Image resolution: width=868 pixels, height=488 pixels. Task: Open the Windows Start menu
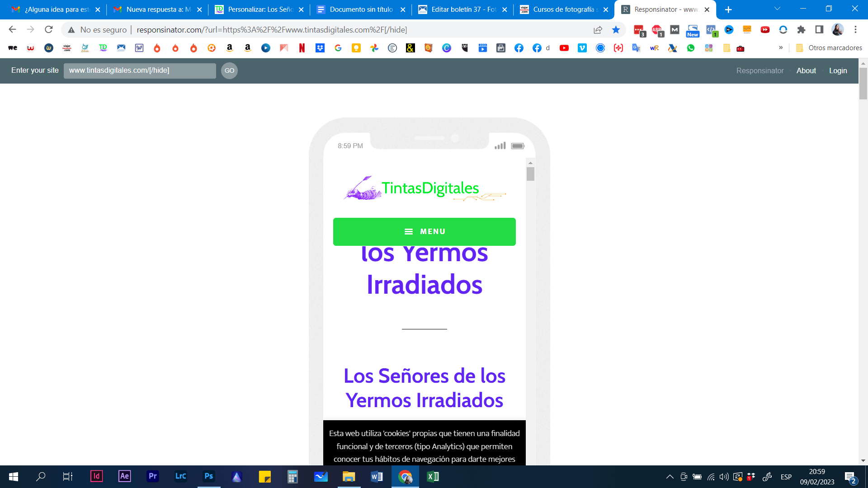click(14, 476)
